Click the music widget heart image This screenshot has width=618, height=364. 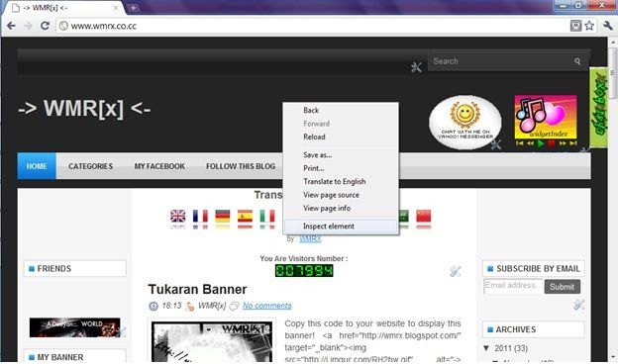[x=546, y=116]
